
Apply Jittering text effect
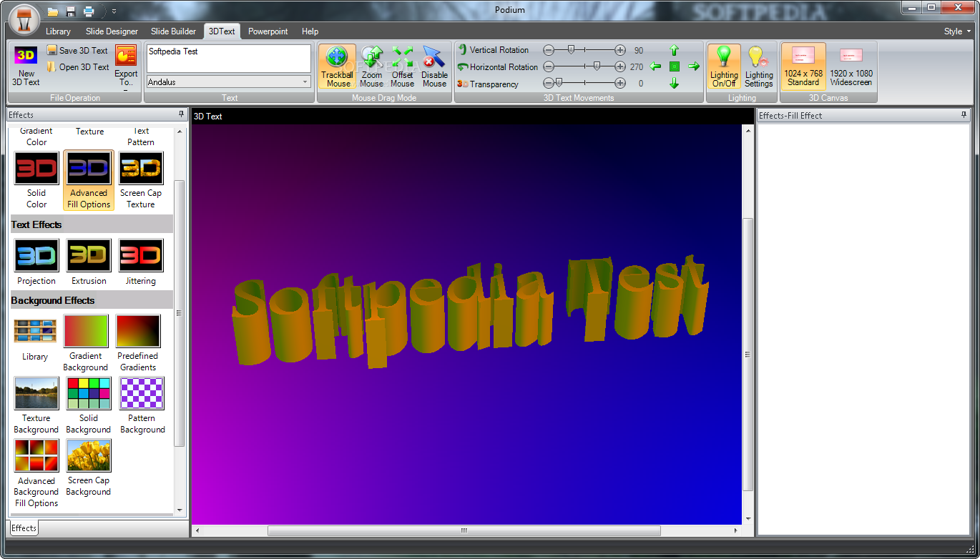pos(141,262)
